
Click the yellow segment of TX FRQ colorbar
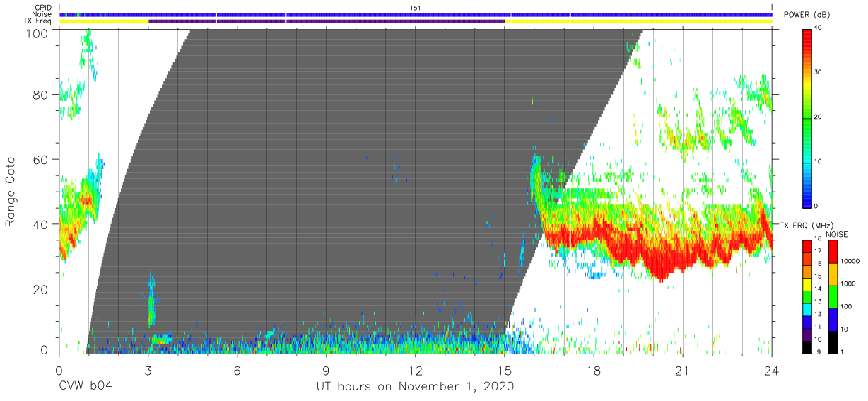(809, 285)
